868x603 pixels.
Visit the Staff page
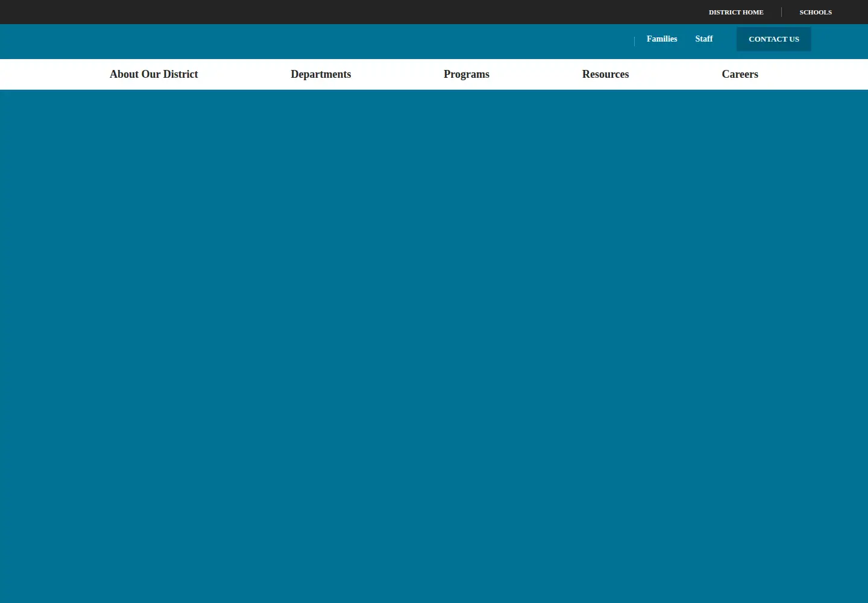704,39
